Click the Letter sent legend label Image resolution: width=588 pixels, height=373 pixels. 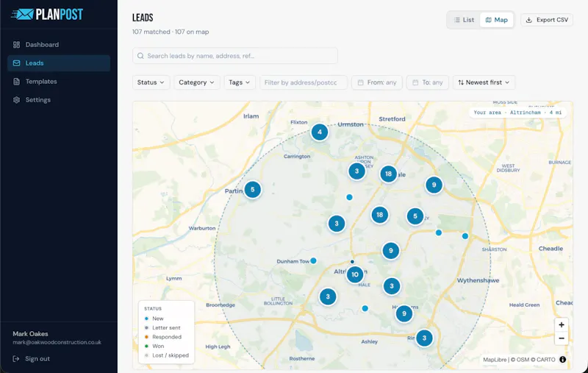166,327
